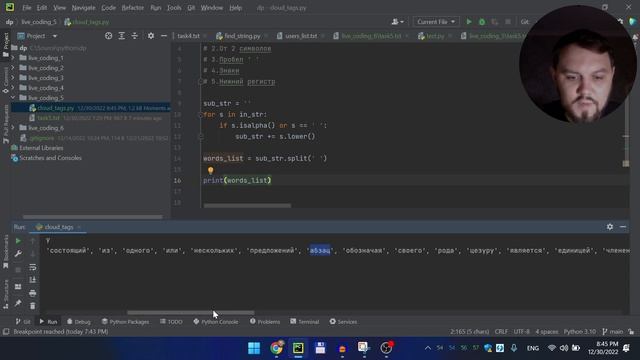The width and height of the screenshot is (640, 360).
Task: Click the select opened file target icon
Action: (x=108, y=36)
